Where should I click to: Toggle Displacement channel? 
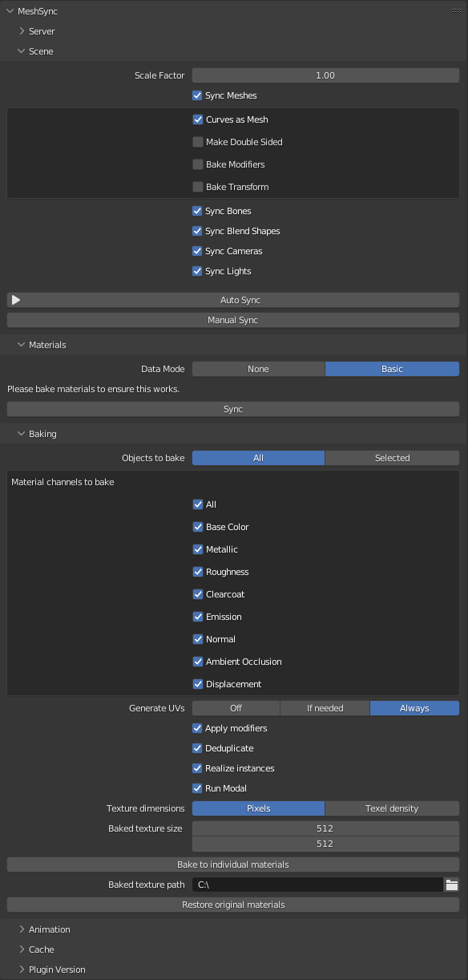click(x=198, y=684)
